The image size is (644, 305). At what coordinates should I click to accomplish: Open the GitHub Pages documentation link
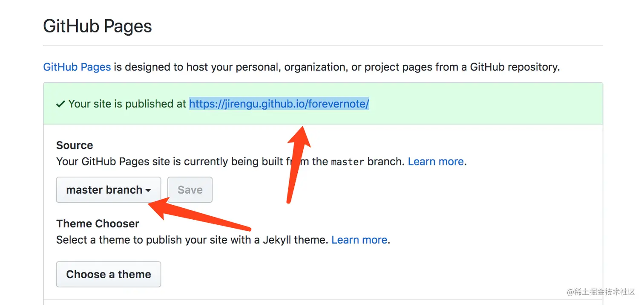click(77, 67)
